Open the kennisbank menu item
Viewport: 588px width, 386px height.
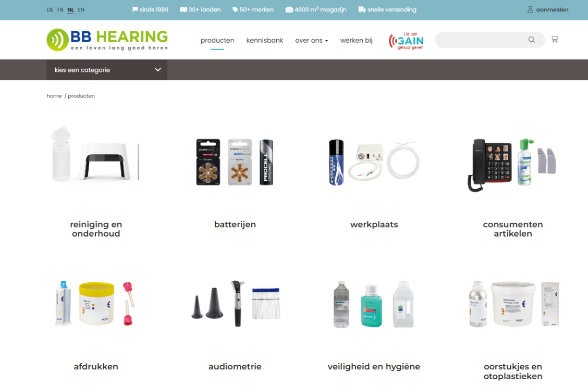(x=265, y=41)
